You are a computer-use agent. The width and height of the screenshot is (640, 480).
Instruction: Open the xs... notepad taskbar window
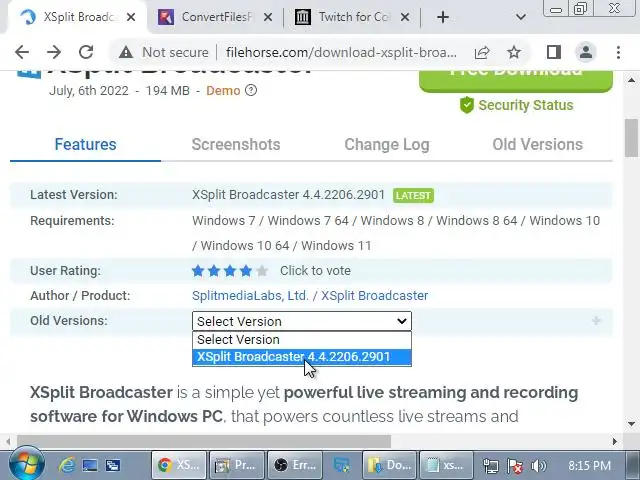447,464
